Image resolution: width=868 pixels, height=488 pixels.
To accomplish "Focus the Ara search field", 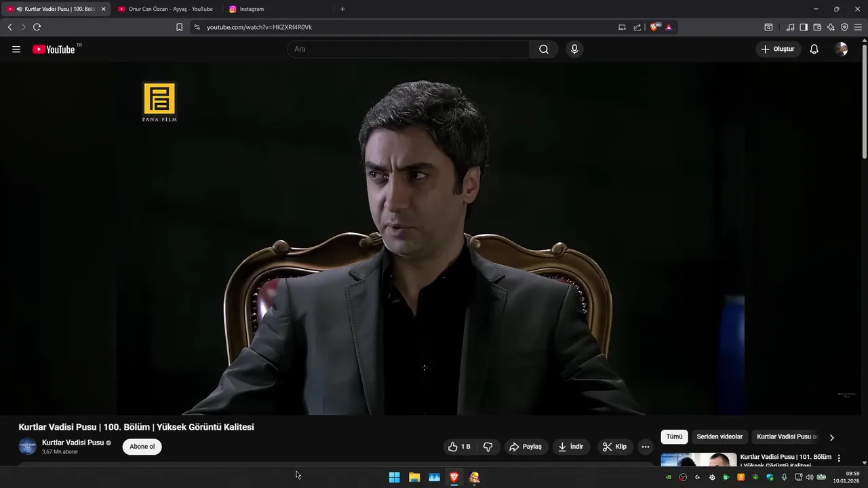I will [409, 49].
